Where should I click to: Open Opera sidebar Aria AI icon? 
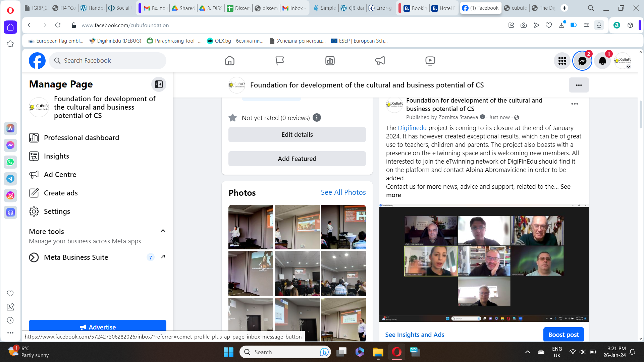coord(10,128)
